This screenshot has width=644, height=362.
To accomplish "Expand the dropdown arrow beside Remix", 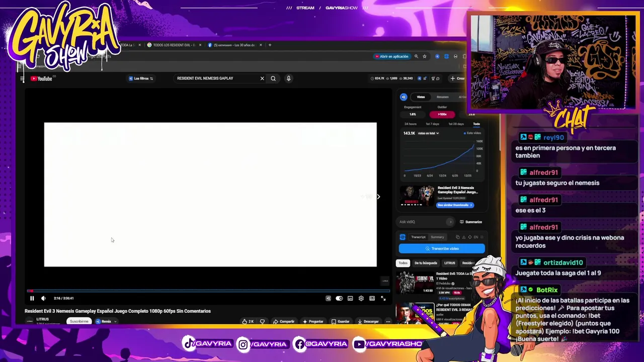I will [115, 321].
